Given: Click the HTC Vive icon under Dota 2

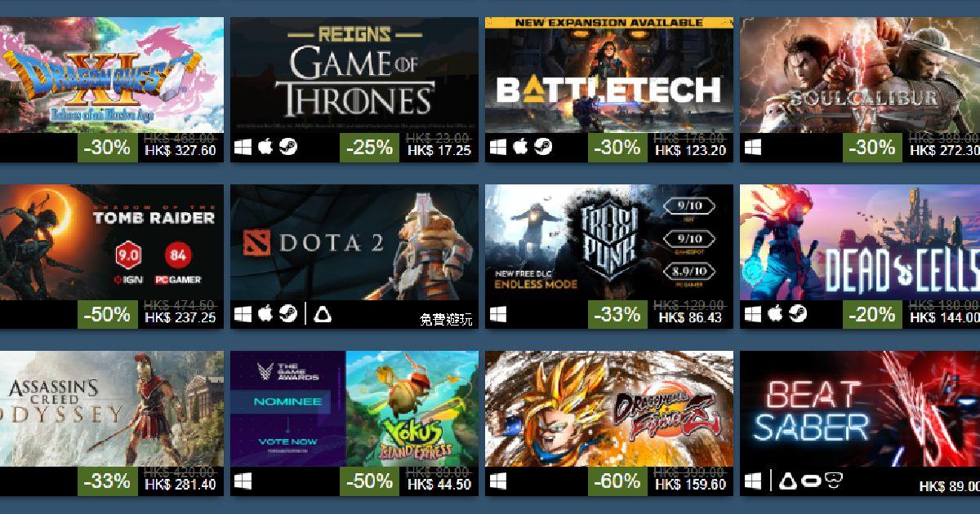Looking at the screenshot, I should click(x=323, y=314).
